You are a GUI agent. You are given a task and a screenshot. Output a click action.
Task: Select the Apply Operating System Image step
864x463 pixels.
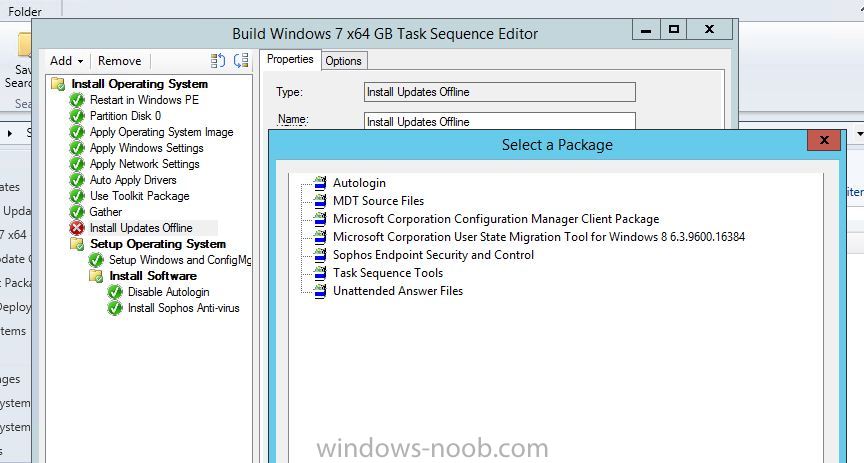click(x=161, y=132)
